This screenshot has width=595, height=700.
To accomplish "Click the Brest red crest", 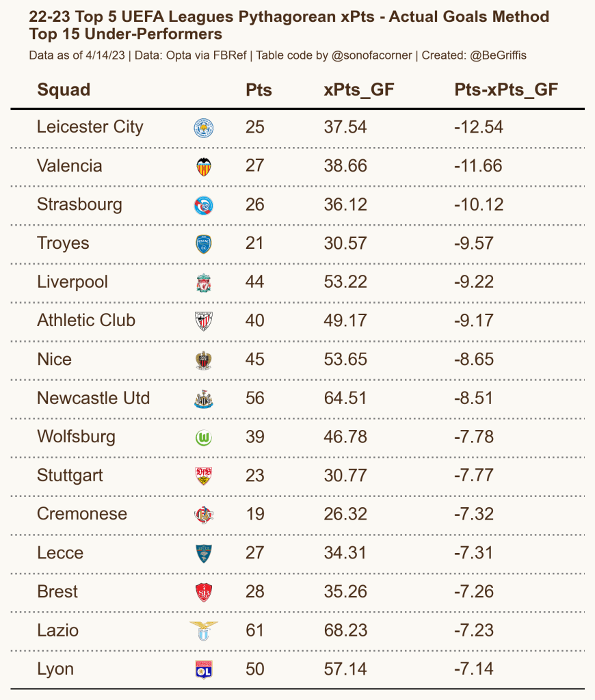I will tap(203, 592).
